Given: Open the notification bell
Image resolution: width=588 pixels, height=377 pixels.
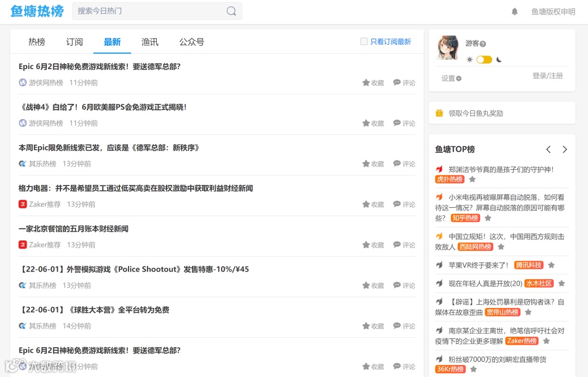Looking at the screenshot, I should point(514,11).
